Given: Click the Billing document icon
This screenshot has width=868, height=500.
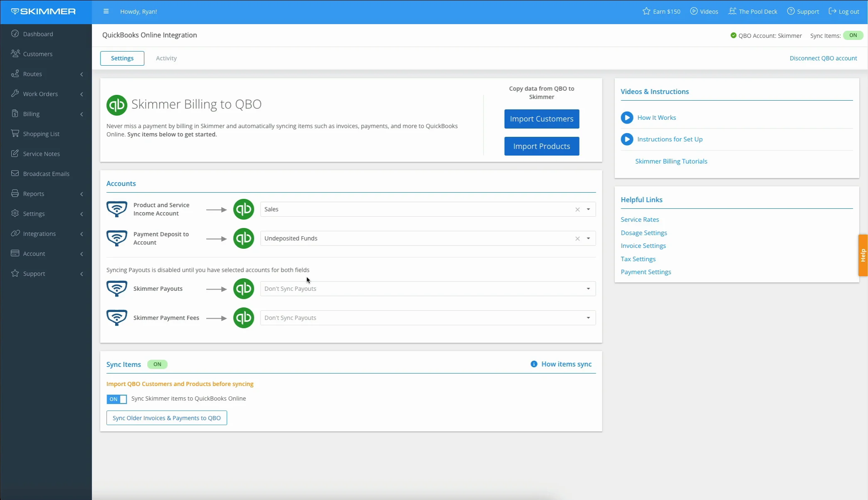Looking at the screenshot, I should tap(15, 114).
